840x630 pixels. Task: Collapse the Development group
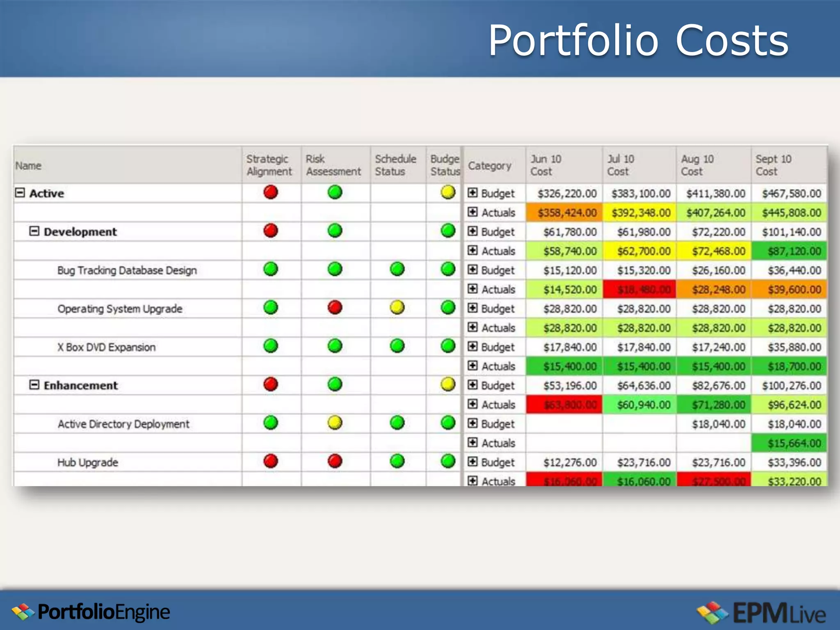[x=34, y=231]
